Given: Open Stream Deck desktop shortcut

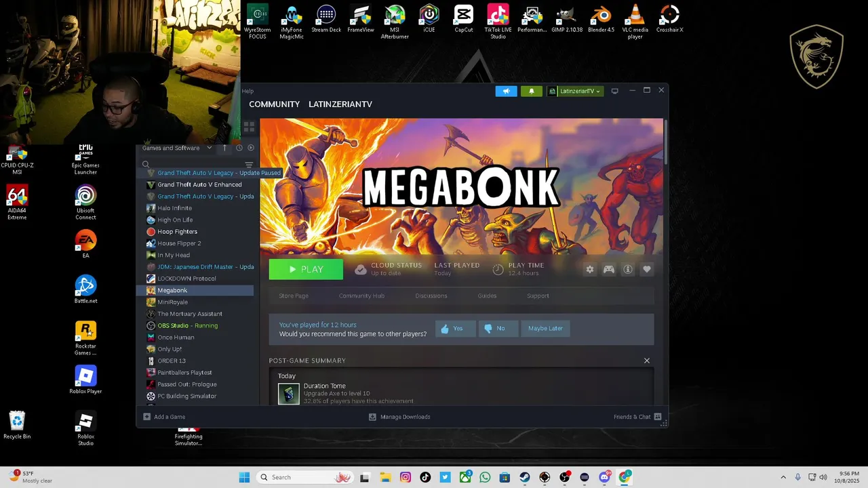Looking at the screenshot, I should tap(326, 19).
